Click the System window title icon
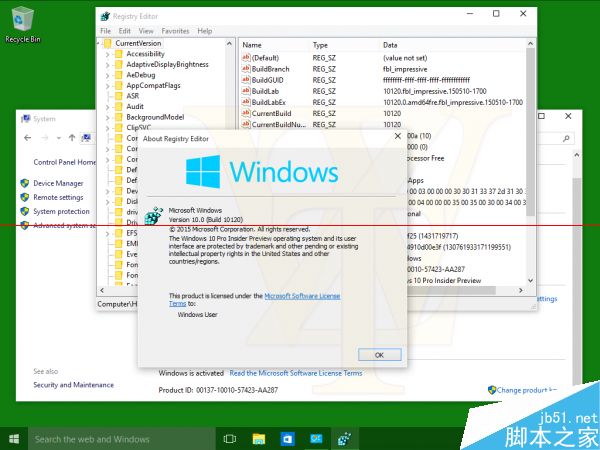The width and height of the screenshot is (600, 450). click(x=26, y=119)
